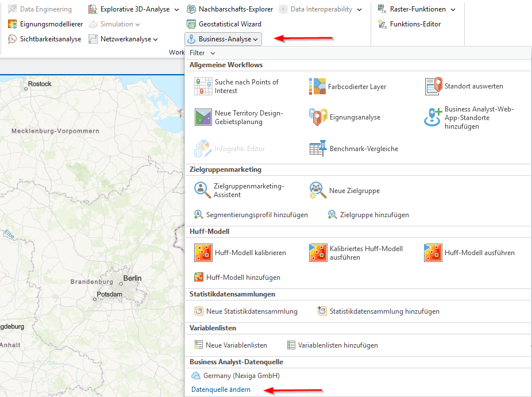Open Standort auswerten tool

click(464, 86)
